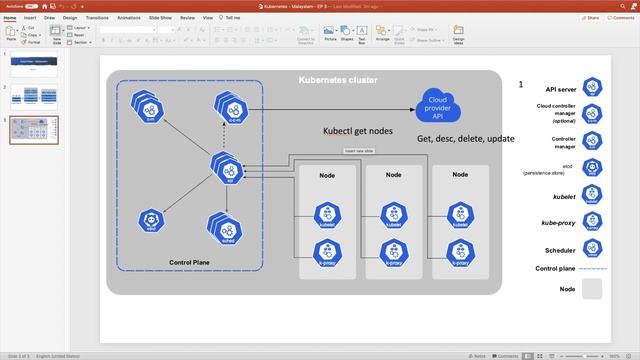
Task: Click the Share button
Action: click(590, 18)
